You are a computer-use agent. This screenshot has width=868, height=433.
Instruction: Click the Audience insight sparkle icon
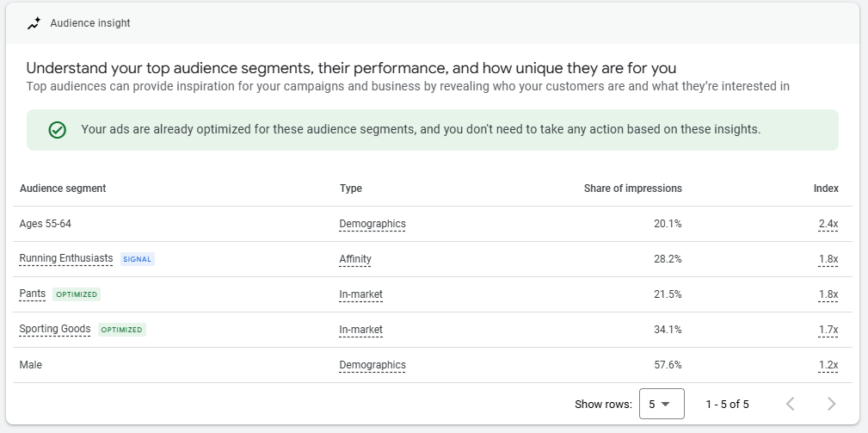(34, 23)
